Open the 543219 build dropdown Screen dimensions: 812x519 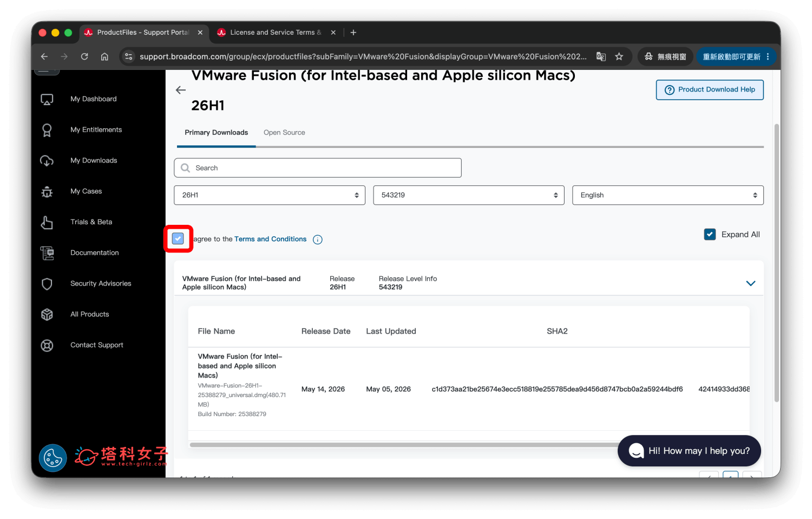[x=469, y=195]
